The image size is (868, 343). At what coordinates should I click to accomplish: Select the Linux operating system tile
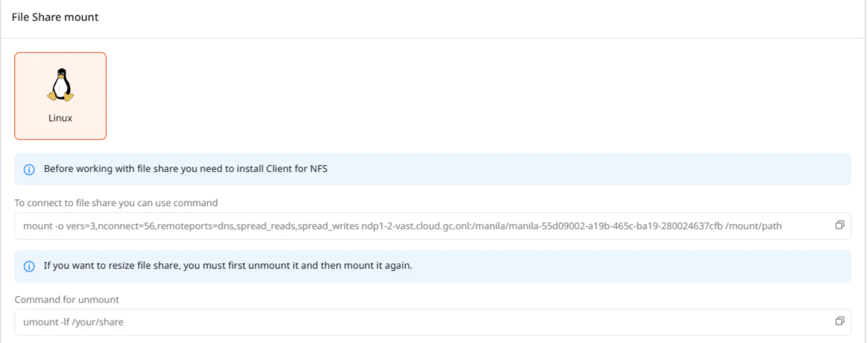[x=60, y=95]
